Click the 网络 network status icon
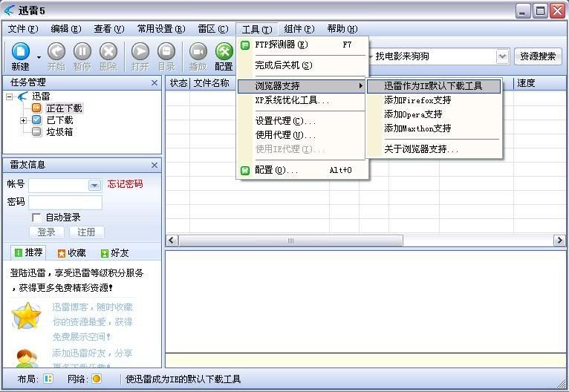The height and width of the screenshot is (392, 569). point(97,379)
